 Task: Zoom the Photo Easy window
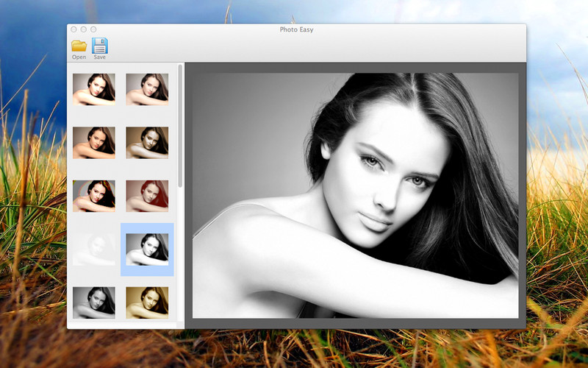click(94, 29)
